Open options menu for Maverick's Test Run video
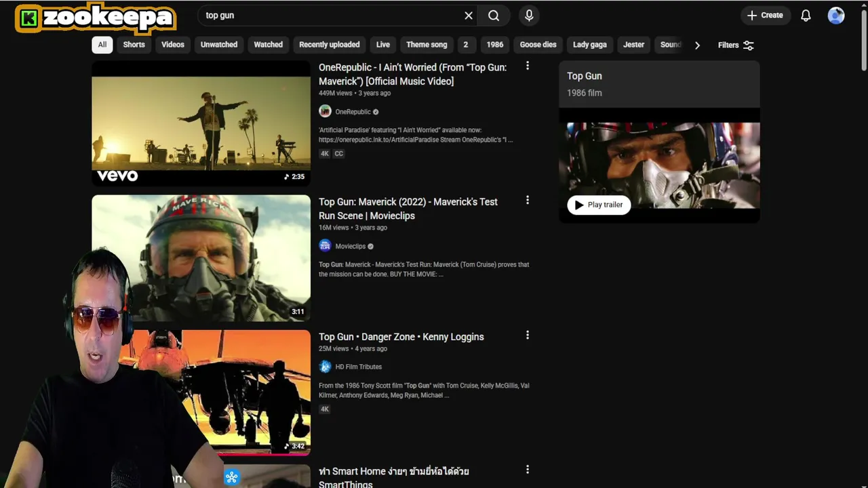Viewport: 868px width, 488px height. 528,200
